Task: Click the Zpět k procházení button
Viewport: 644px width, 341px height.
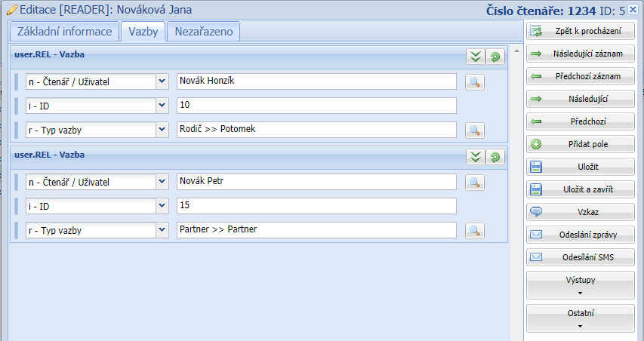Action: pyautogui.click(x=580, y=31)
